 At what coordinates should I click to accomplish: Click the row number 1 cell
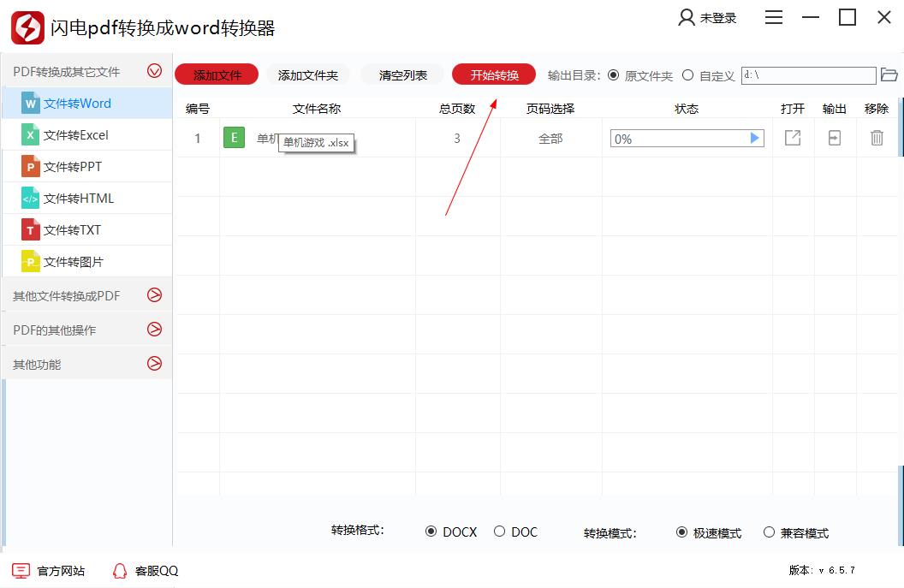click(x=198, y=139)
